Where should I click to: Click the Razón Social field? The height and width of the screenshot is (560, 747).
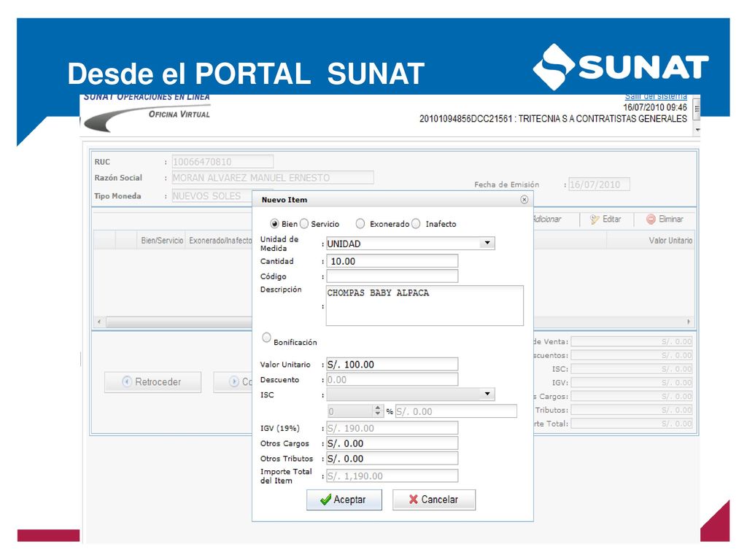coord(273,178)
